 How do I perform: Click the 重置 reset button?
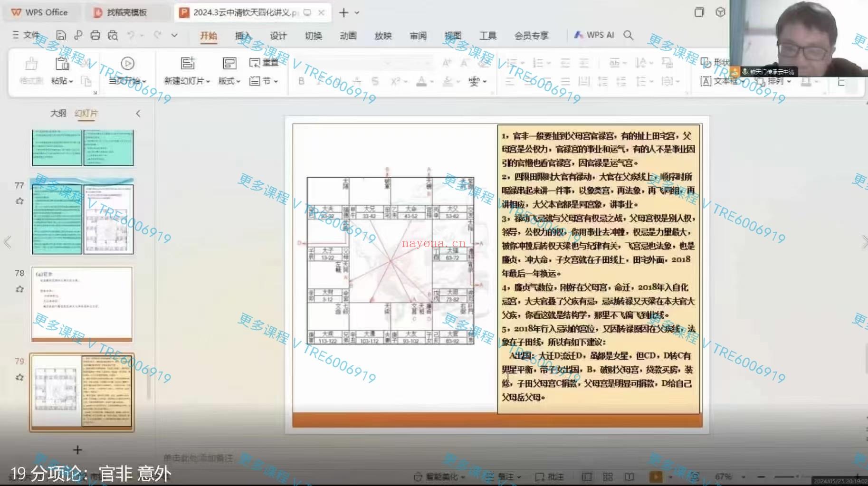(264, 63)
